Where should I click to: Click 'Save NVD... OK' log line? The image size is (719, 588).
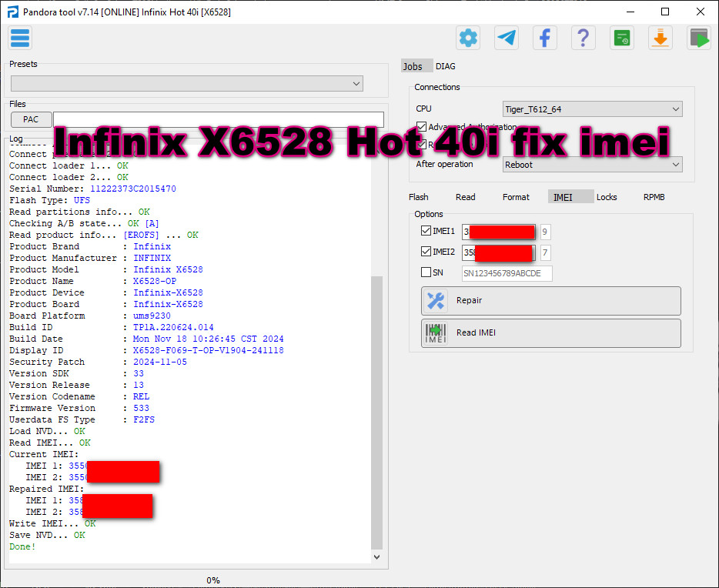click(47, 535)
